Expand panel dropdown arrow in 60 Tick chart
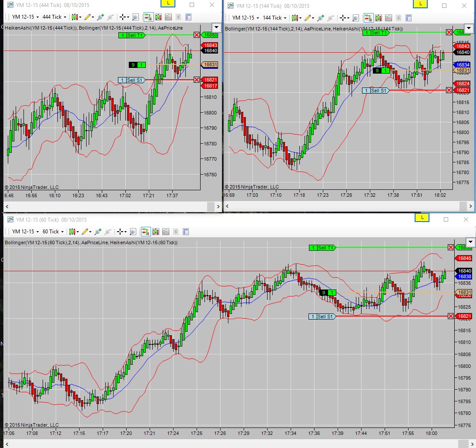This screenshot has width=476, height=448. pos(470,243)
